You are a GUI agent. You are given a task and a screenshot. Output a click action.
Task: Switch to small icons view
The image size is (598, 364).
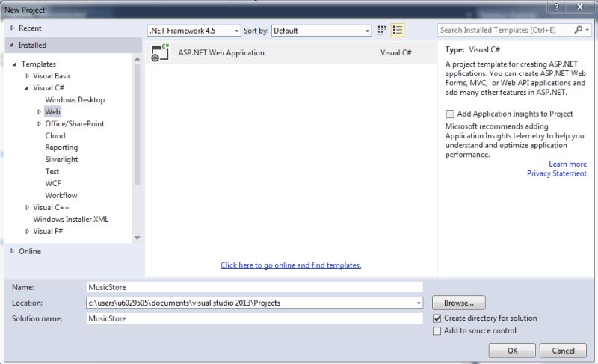[382, 31]
